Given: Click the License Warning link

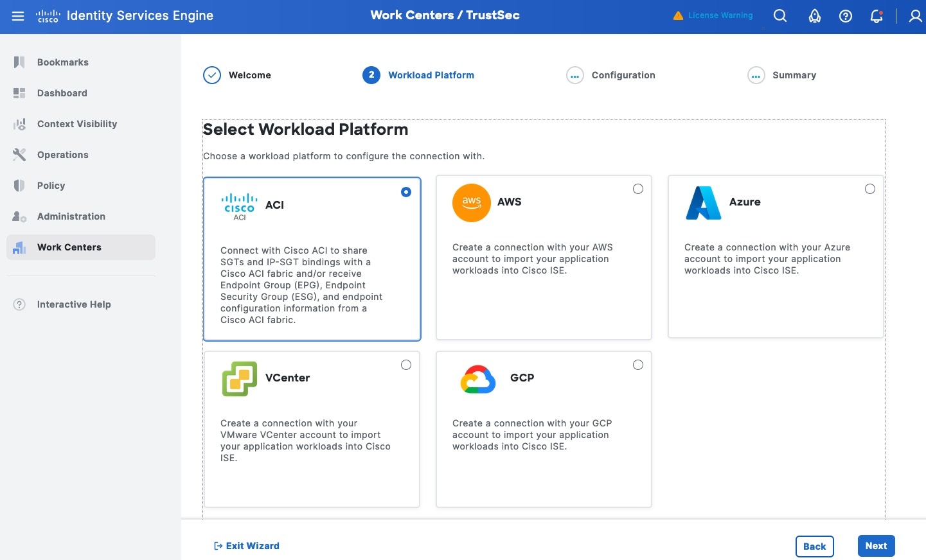Looking at the screenshot, I should tap(713, 15).
